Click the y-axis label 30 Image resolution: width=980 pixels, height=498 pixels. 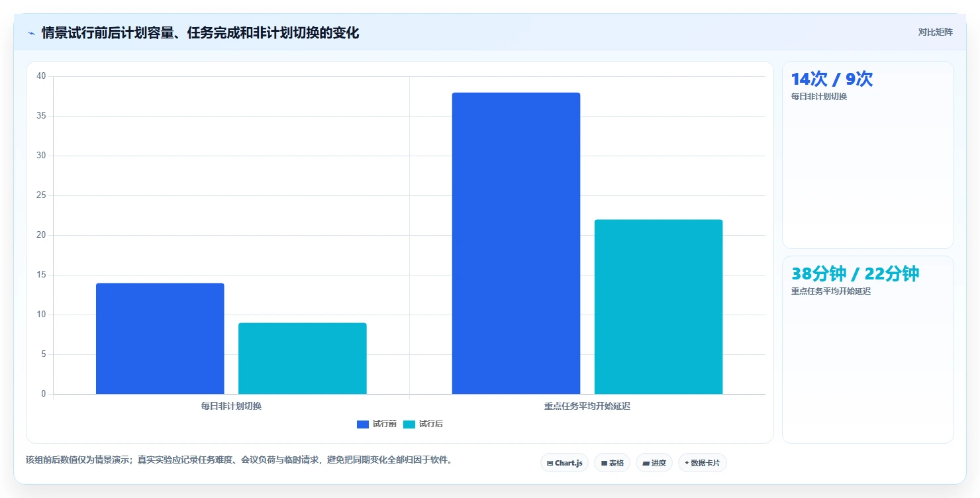[41, 156]
